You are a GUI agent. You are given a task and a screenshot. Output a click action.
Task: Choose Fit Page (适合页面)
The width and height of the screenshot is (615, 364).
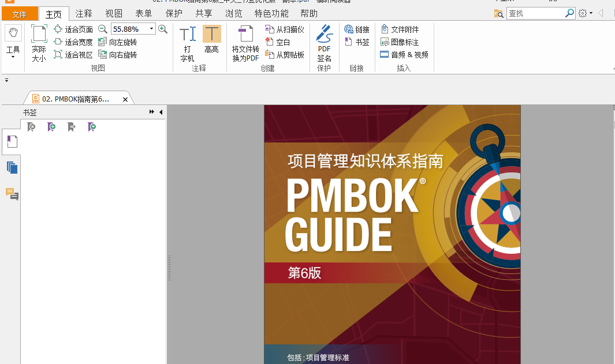pos(73,29)
